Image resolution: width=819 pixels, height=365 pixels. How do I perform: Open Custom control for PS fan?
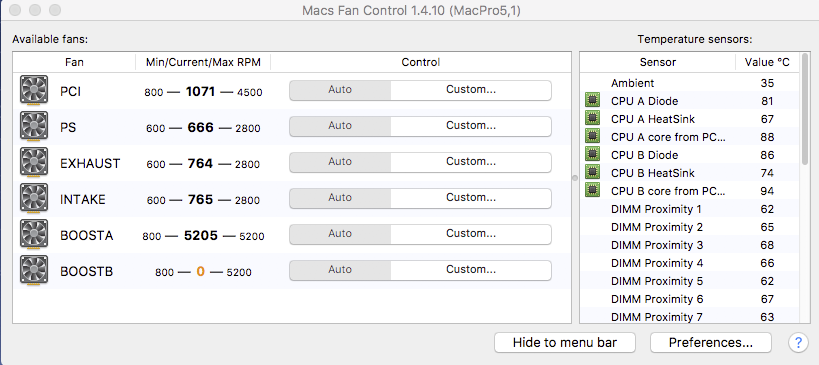(471, 126)
